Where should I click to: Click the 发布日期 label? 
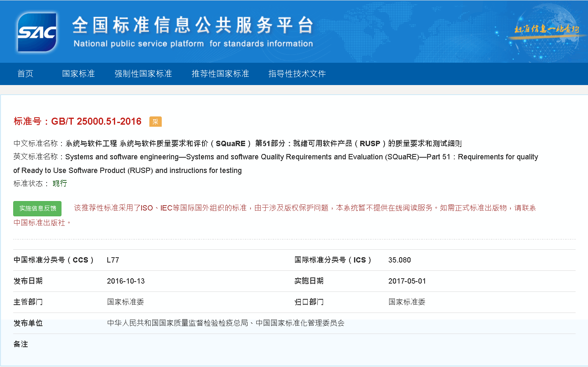(x=28, y=281)
